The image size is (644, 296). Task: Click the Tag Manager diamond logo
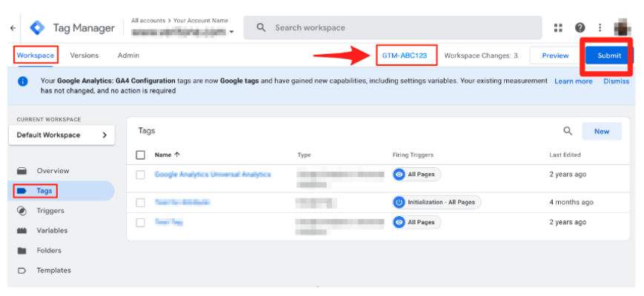(38, 27)
